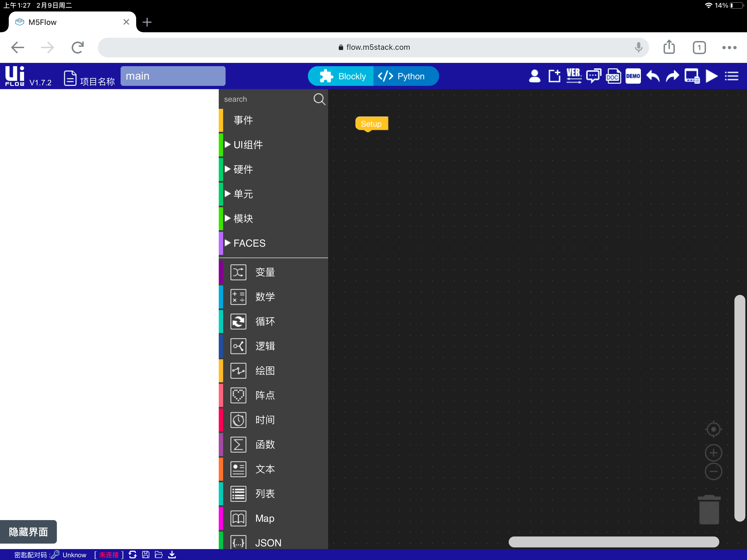Viewport: 747px width, 560px height.
Task: Reload the page
Action: (x=77, y=47)
